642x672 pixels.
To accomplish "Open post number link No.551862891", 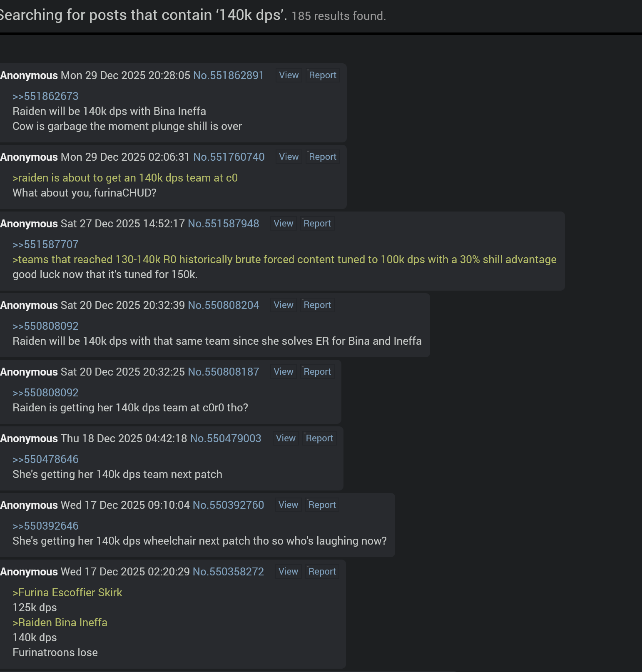I will tap(229, 75).
